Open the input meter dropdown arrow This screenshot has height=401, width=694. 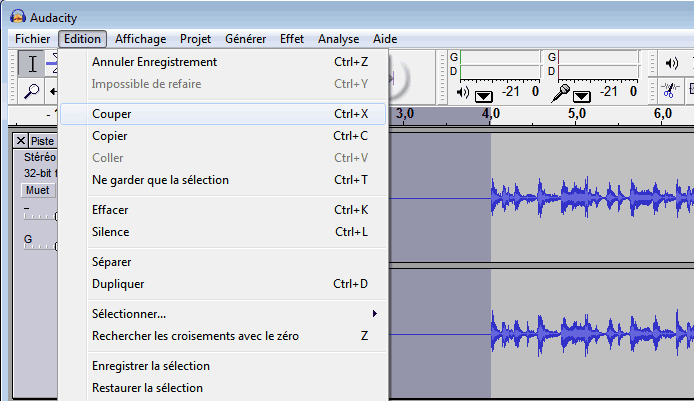tap(581, 95)
